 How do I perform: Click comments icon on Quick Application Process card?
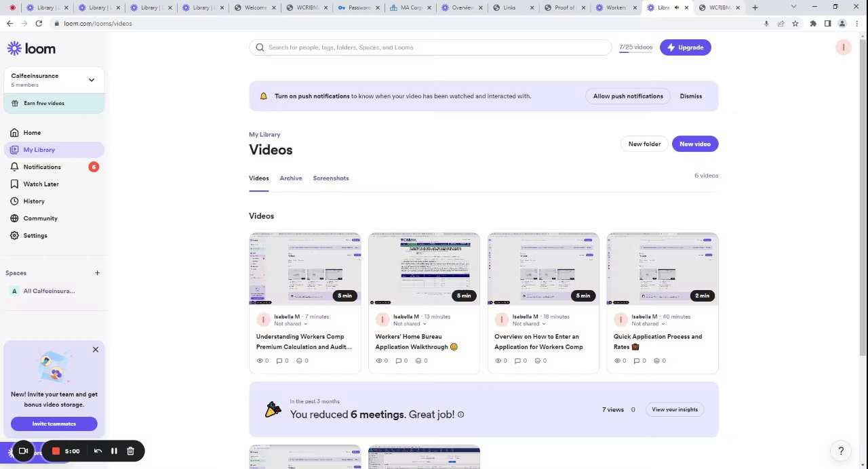(x=637, y=361)
